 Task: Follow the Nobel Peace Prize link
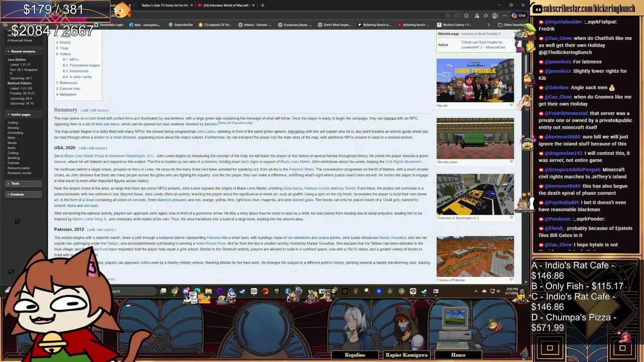[211, 243]
